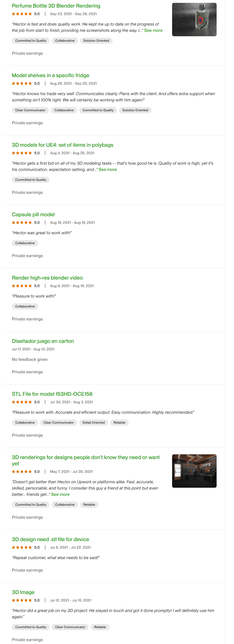
Task: Click the Model shelves in a specific fridge title
Action: click(50, 76)
